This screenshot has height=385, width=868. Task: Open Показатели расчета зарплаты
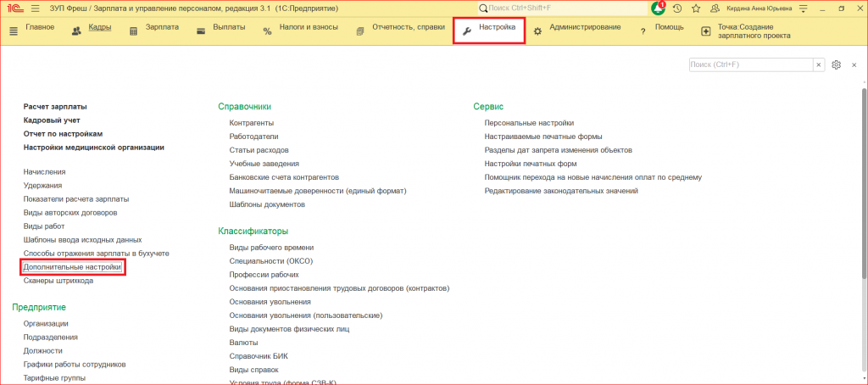point(76,199)
